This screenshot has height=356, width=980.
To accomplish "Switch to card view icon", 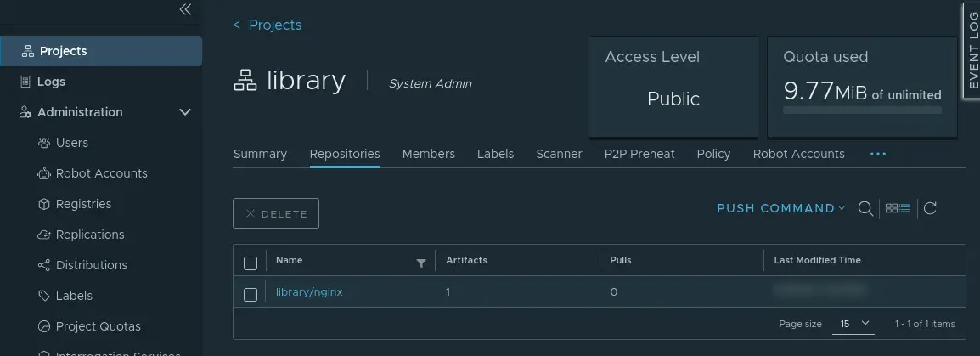I will coord(892,208).
